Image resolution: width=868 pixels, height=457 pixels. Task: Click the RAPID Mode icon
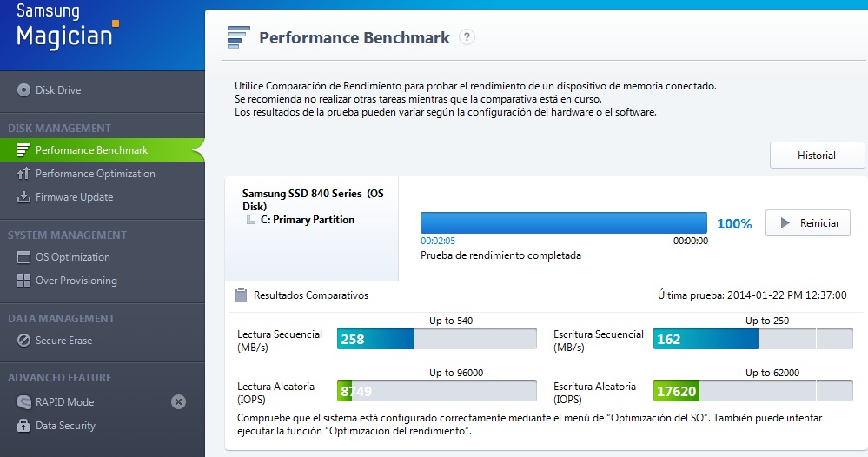(x=23, y=401)
